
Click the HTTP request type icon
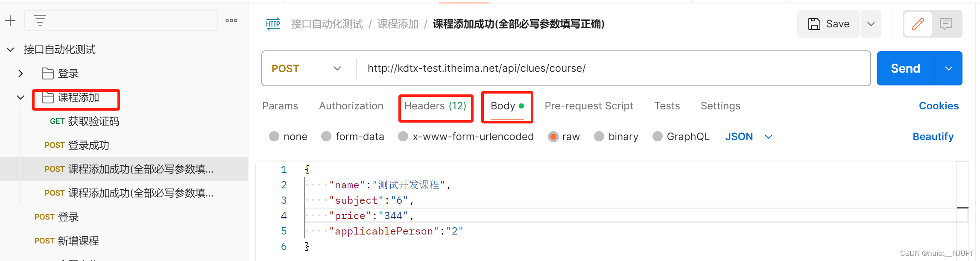click(273, 24)
